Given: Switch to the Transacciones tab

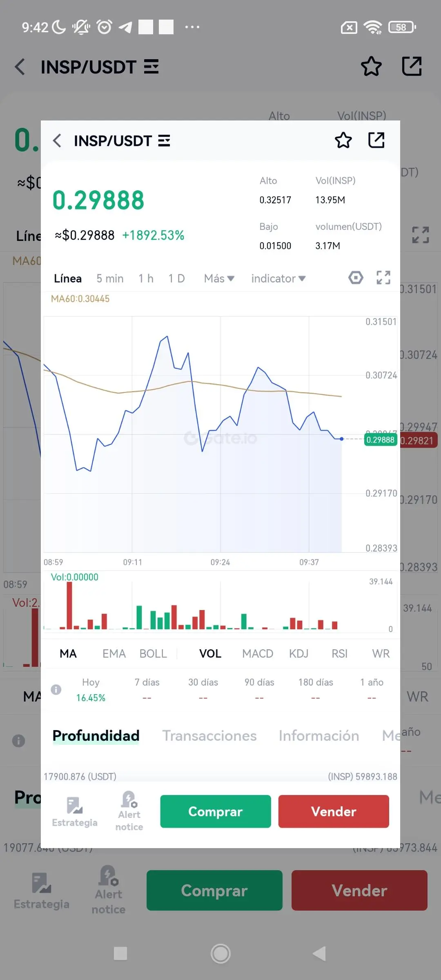Looking at the screenshot, I should click(209, 735).
